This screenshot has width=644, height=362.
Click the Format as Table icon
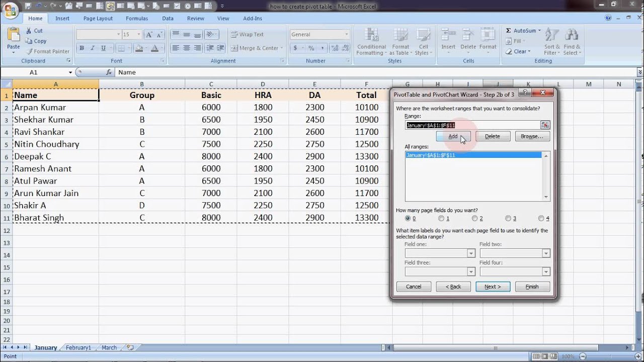tap(400, 42)
